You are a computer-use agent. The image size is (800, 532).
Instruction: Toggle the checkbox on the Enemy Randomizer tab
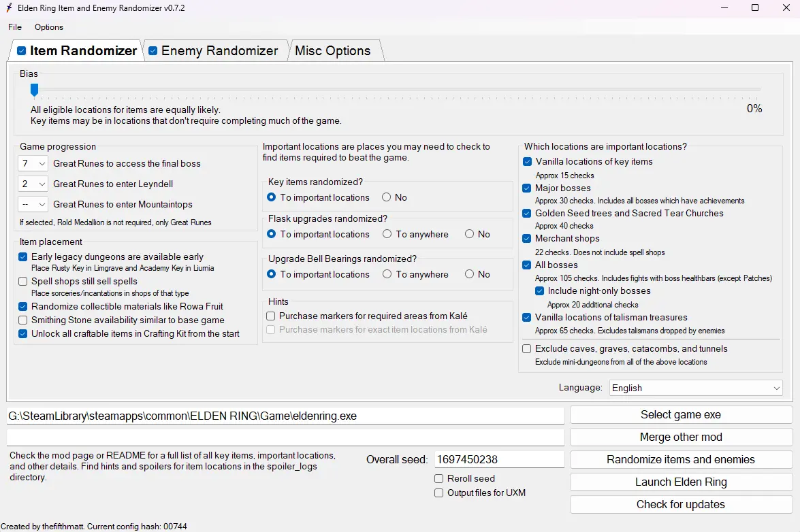(x=153, y=50)
